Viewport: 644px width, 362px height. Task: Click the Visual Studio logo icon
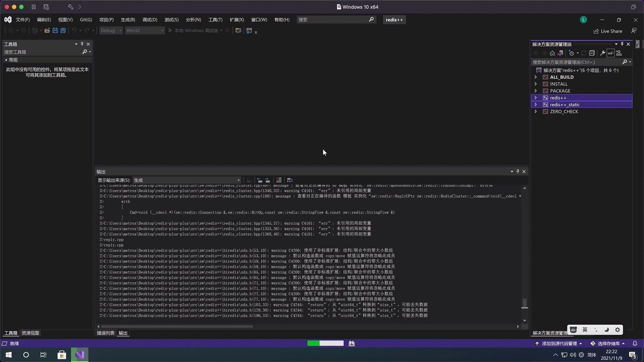coord(8,20)
